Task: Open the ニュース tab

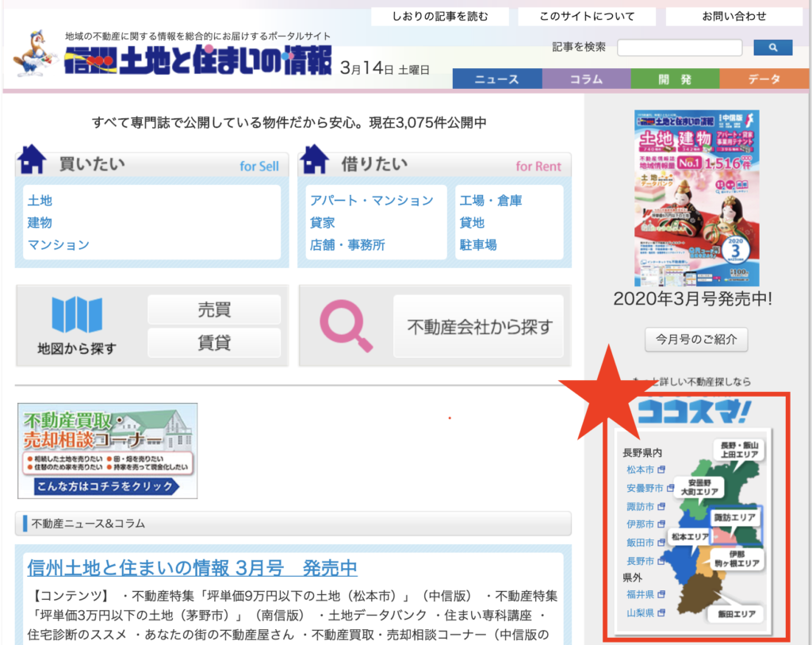Action: 497,79
